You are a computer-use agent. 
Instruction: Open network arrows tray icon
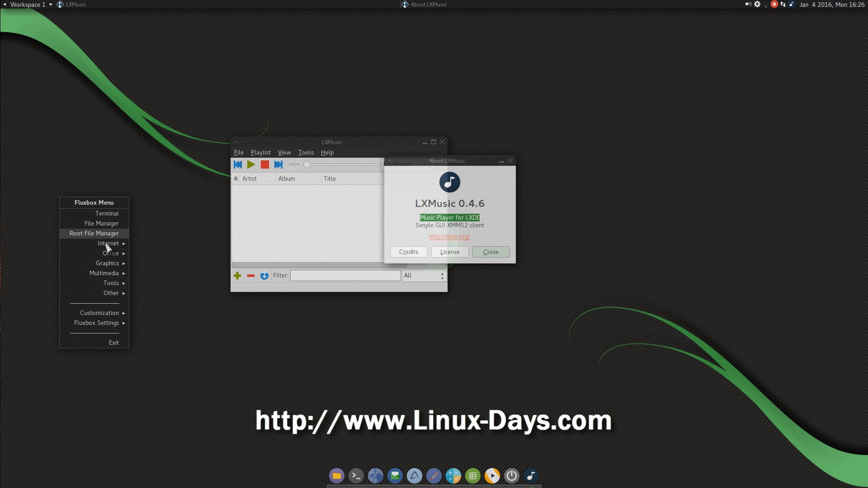(783, 4)
